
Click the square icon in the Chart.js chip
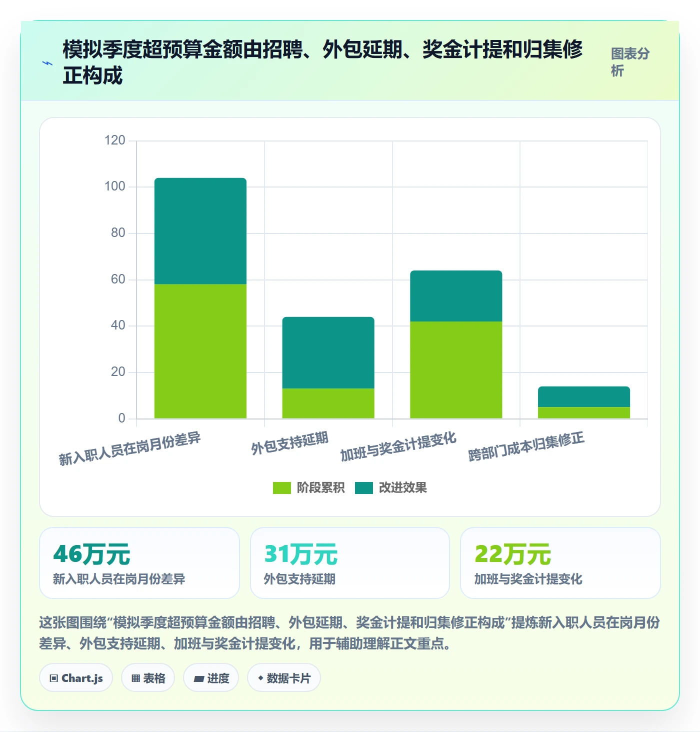point(53,678)
